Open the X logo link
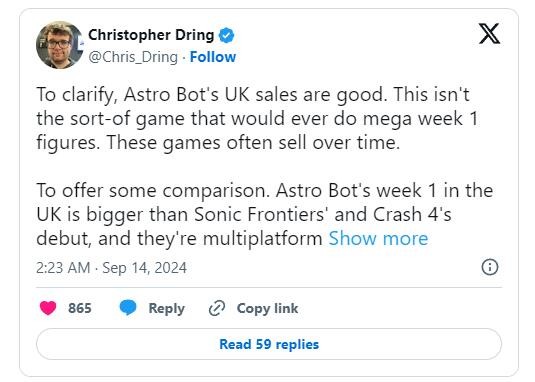 (x=490, y=33)
